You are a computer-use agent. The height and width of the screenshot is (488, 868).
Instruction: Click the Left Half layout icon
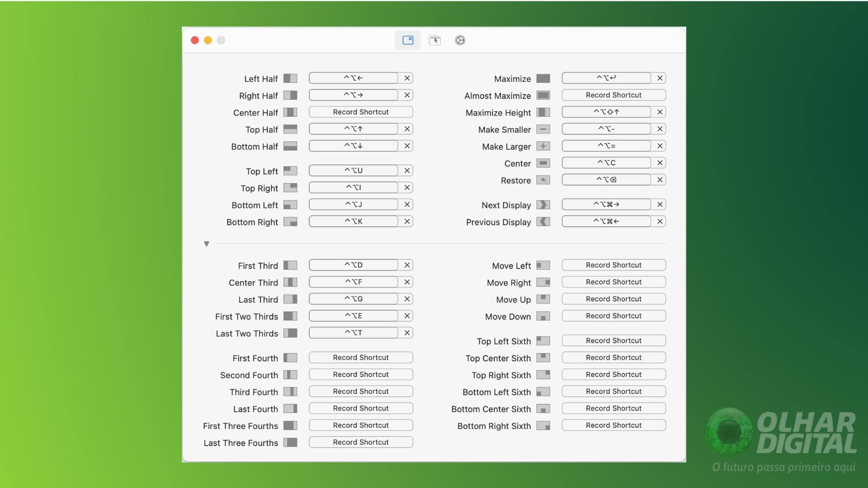tap(290, 78)
